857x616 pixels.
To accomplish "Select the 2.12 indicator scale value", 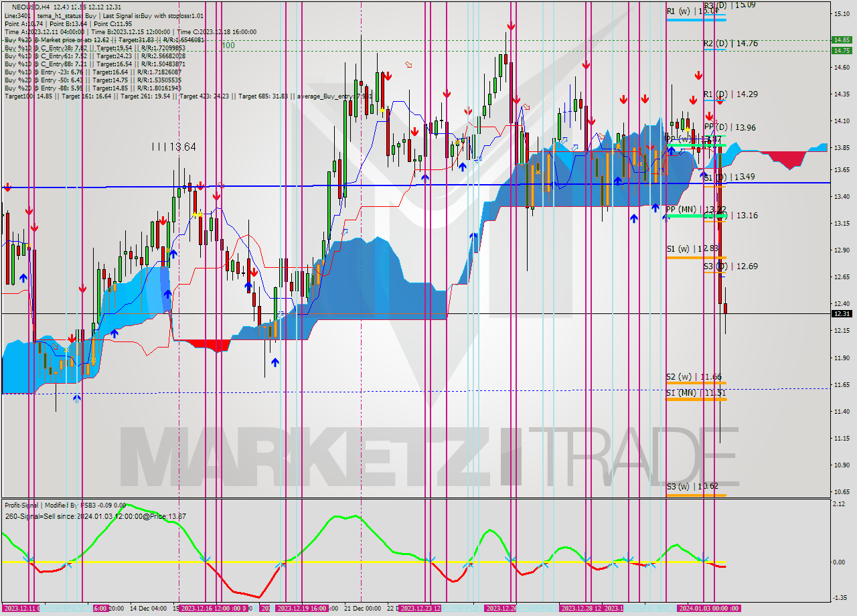I will (x=840, y=504).
